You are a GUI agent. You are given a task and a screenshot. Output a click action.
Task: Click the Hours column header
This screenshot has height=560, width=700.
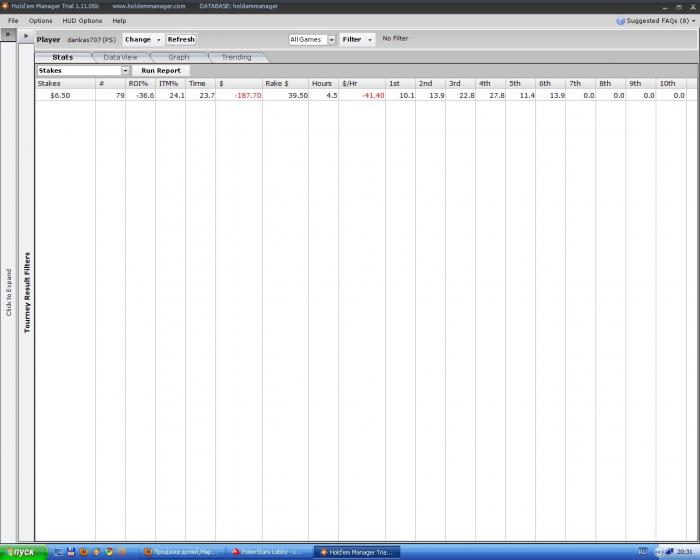click(323, 84)
